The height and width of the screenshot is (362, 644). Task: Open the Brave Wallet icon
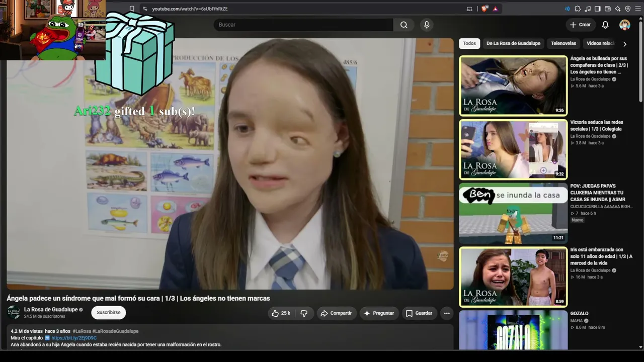(x=608, y=9)
